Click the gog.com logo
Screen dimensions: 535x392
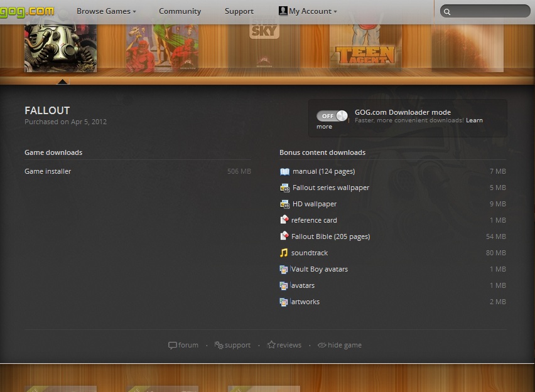coord(27,11)
